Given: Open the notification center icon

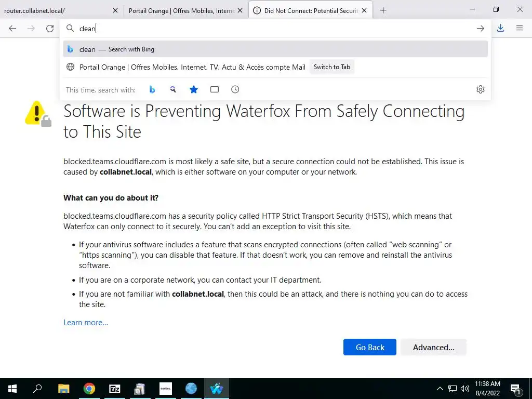Looking at the screenshot, I should [515, 389].
